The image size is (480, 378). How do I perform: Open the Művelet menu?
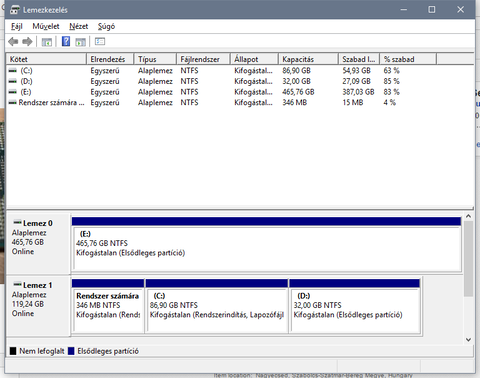click(x=46, y=26)
